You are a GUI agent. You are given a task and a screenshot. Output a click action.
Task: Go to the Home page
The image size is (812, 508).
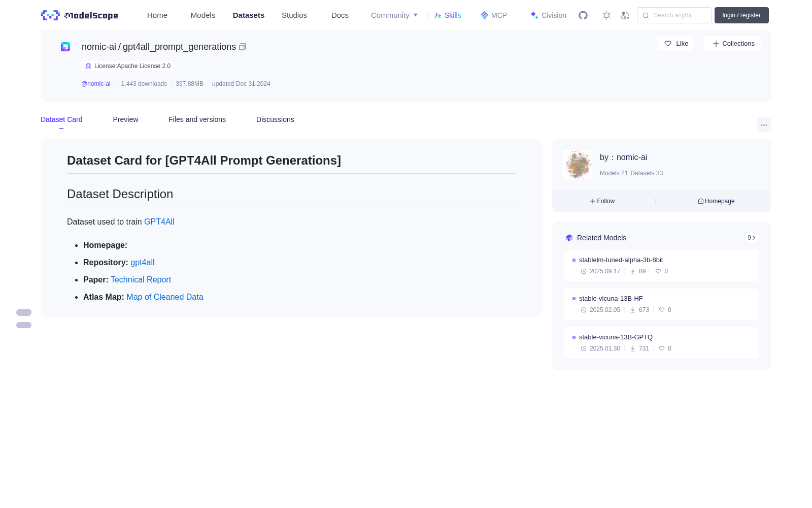[x=157, y=15]
